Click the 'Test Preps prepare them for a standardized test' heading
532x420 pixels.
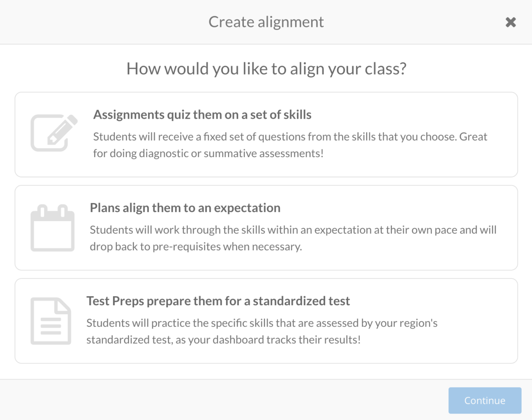pyautogui.click(x=219, y=300)
